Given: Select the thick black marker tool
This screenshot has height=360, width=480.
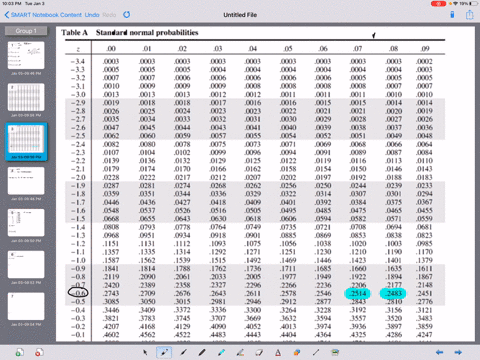Looking at the screenshot, I should point(202,352).
